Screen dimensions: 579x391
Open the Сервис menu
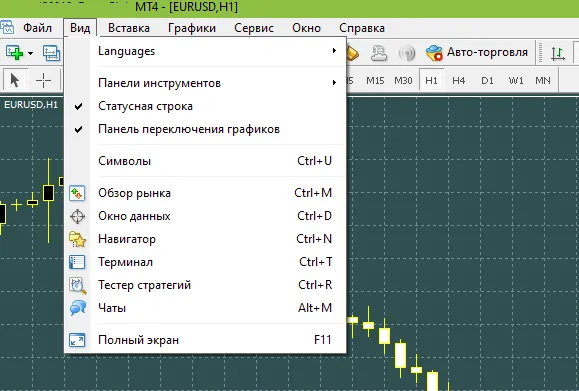[254, 28]
